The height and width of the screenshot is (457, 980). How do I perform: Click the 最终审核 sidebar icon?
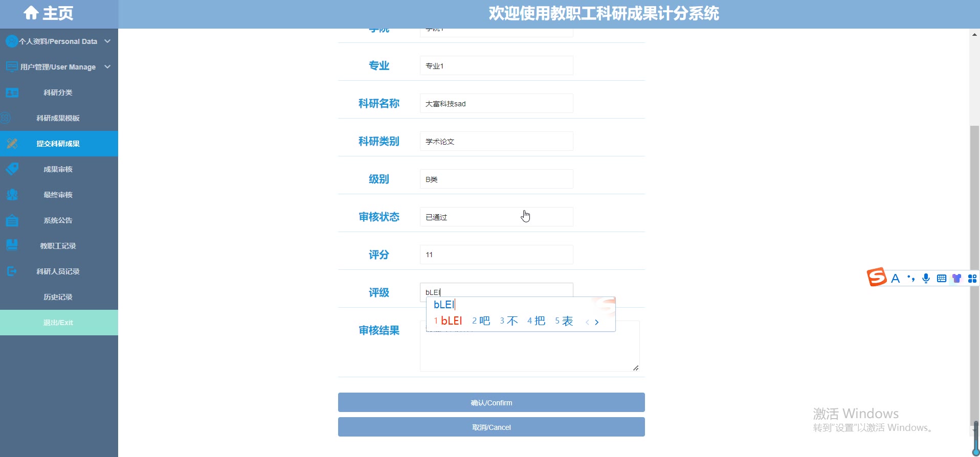coord(12,195)
